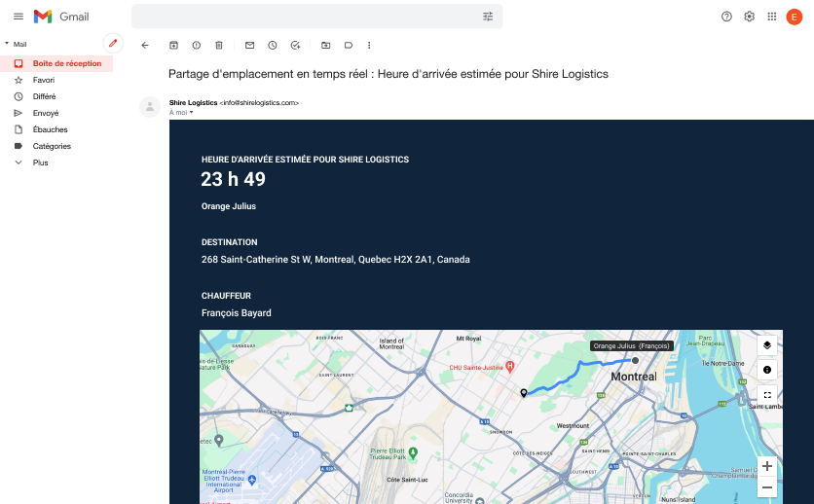The width and height of the screenshot is (814, 504).
Task: Click the Orange Julius (François) map label
Action: [631, 345]
